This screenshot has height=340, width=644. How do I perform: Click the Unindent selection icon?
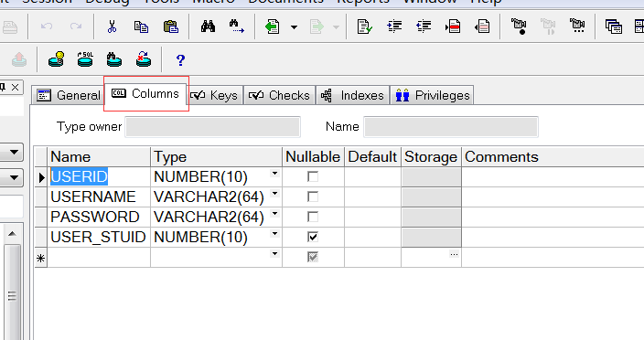[424, 27]
